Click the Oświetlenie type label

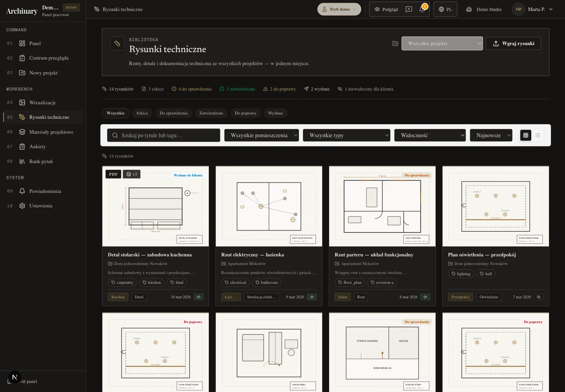click(x=489, y=297)
